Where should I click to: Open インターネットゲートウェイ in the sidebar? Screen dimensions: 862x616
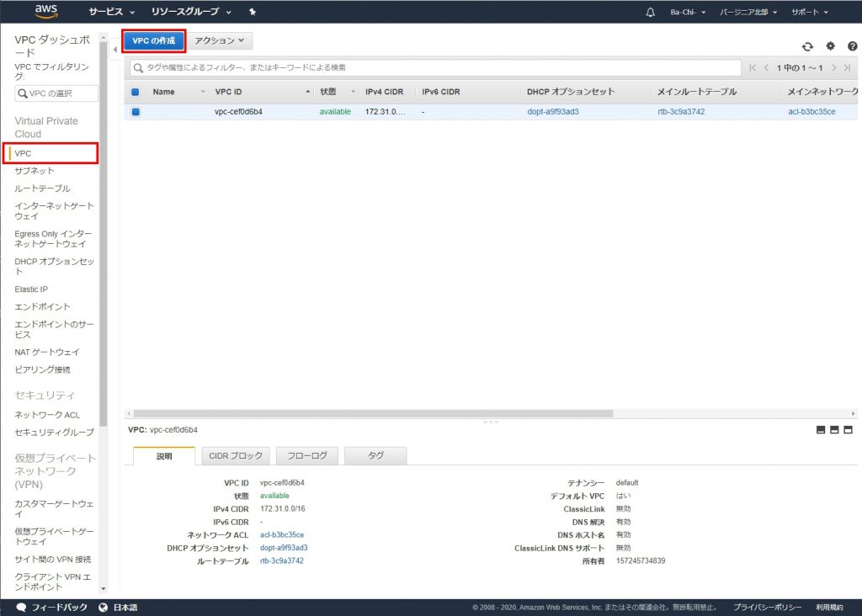tap(54, 211)
